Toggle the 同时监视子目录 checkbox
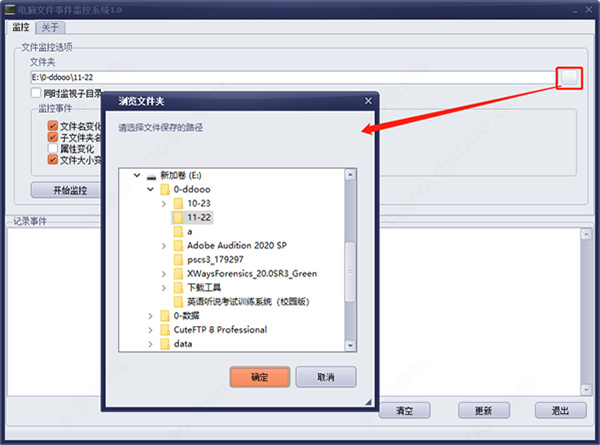The image size is (600, 445). pos(36,93)
